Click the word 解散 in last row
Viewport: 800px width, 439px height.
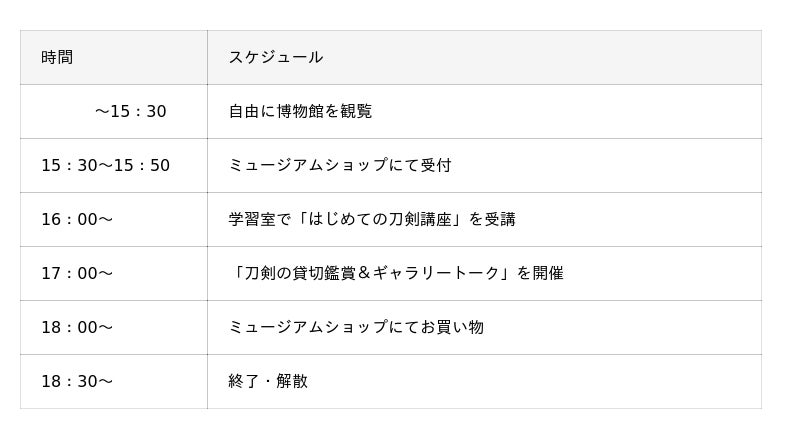coord(292,381)
